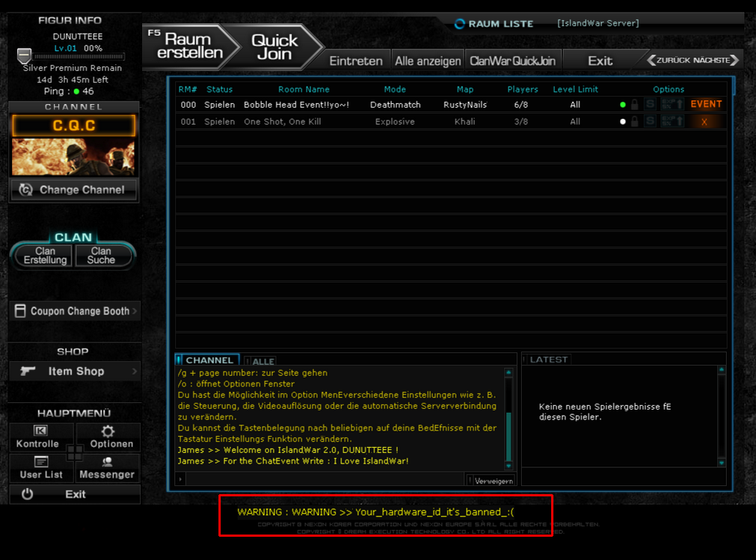Open Clan Suche

click(101, 256)
